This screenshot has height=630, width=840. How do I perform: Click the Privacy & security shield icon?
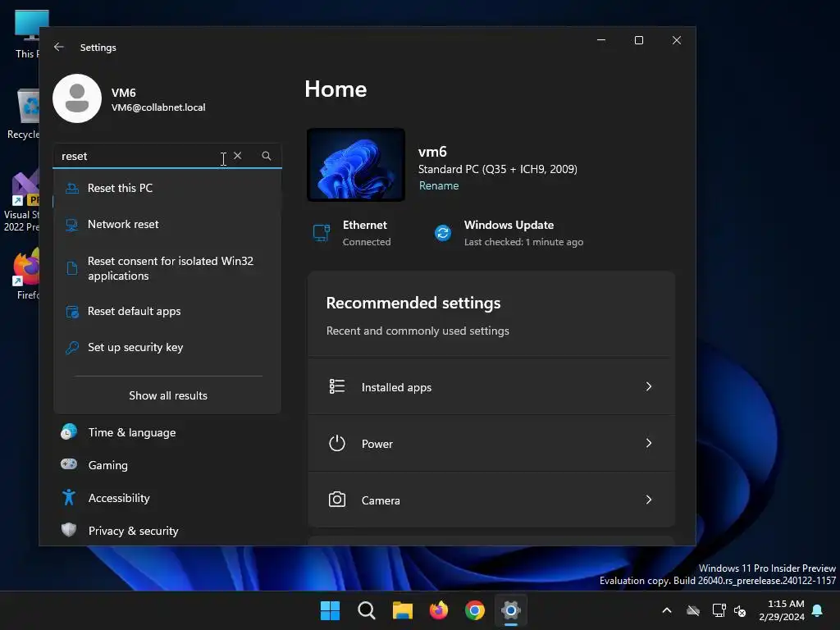tap(69, 530)
